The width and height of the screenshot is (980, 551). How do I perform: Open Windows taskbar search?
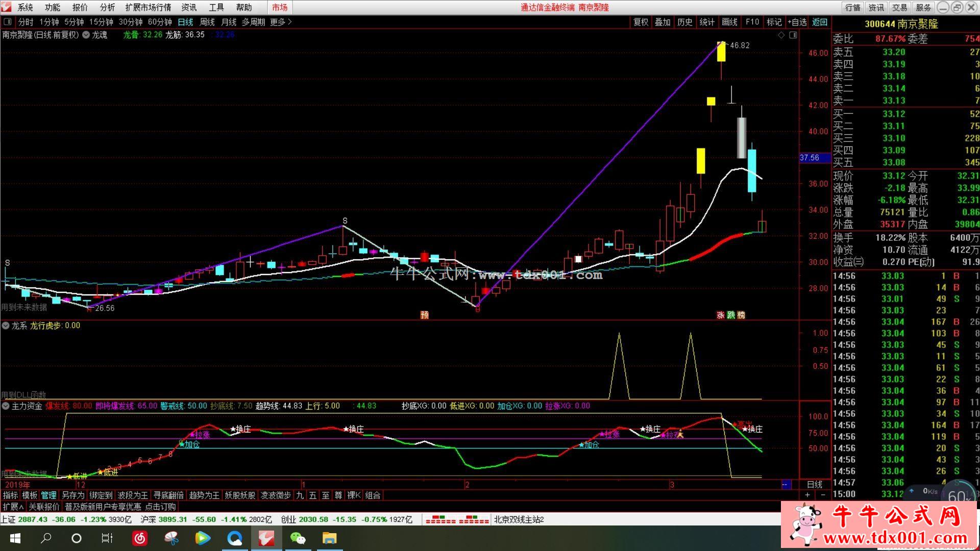pos(46,538)
